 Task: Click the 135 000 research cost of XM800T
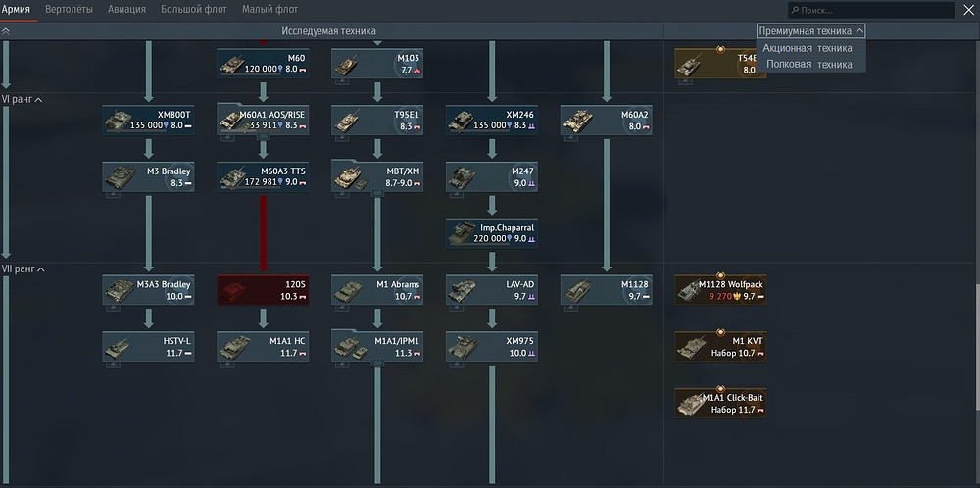tap(147, 125)
